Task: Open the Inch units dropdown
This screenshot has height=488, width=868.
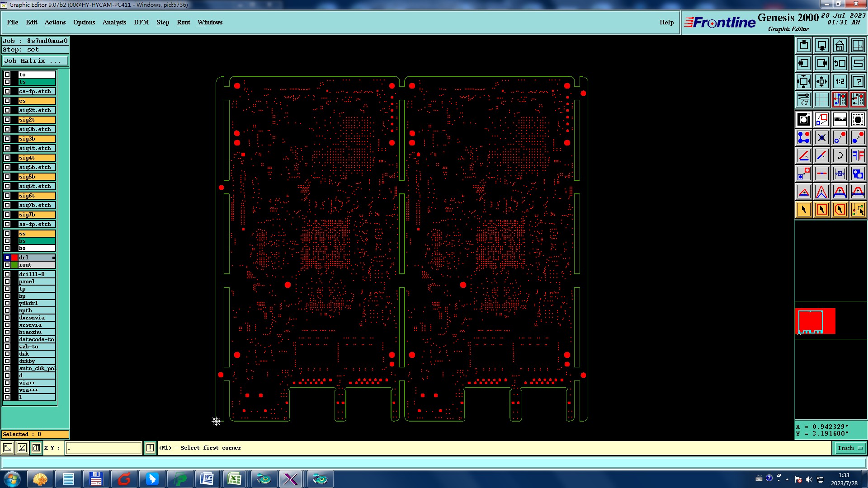Action: click(x=850, y=448)
